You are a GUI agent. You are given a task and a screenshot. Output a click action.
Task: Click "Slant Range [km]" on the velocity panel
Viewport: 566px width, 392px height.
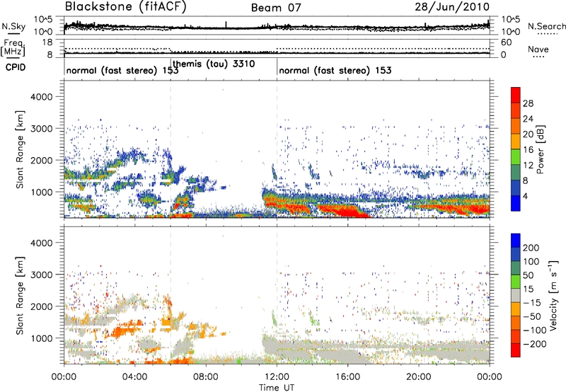pyautogui.click(x=20, y=295)
